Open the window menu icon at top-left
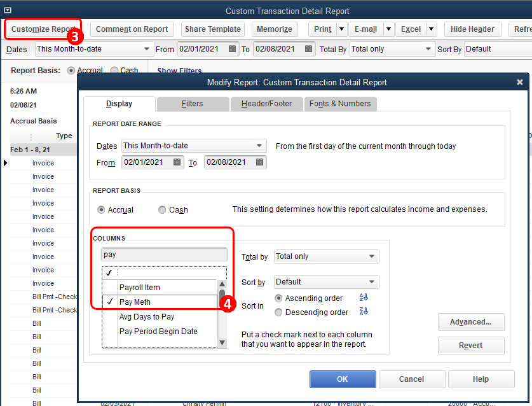The height and width of the screenshot is (406, 532). coord(8,11)
